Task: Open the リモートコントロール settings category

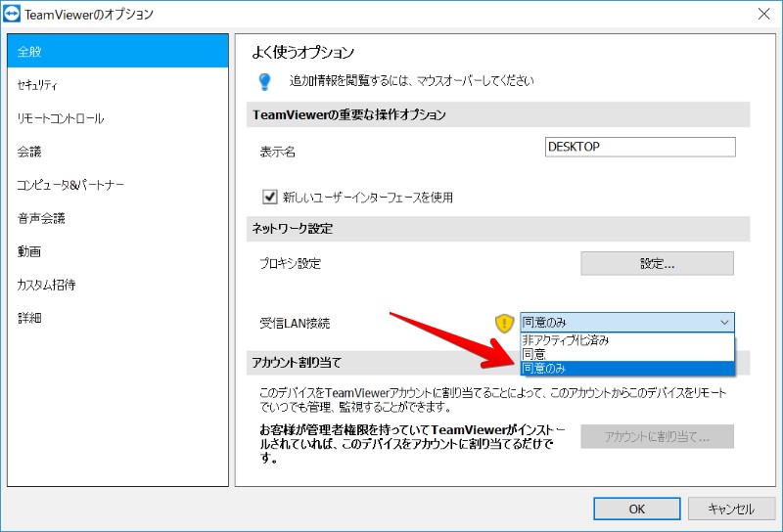Action: click(117, 118)
